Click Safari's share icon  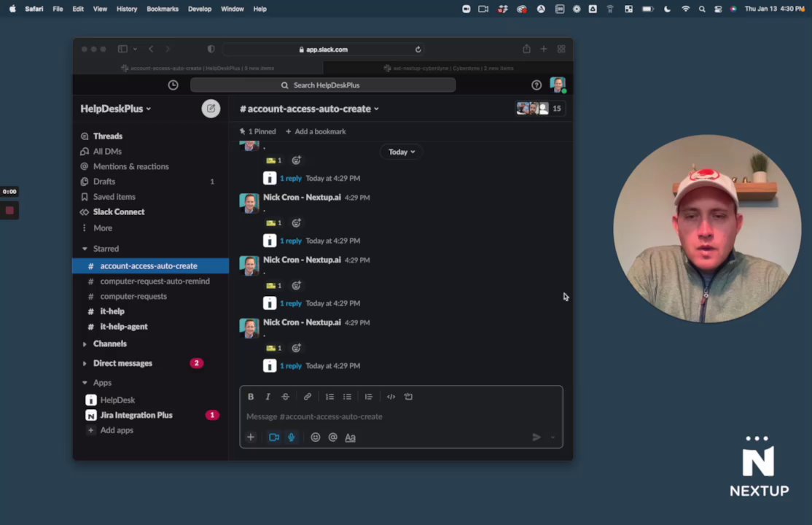click(x=526, y=49)
